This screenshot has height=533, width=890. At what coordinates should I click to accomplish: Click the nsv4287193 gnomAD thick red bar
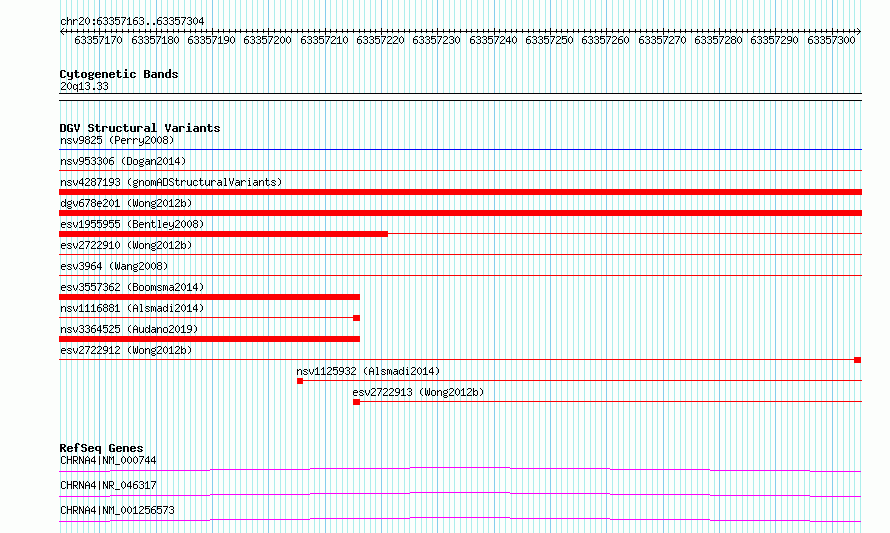coord(460,192)
